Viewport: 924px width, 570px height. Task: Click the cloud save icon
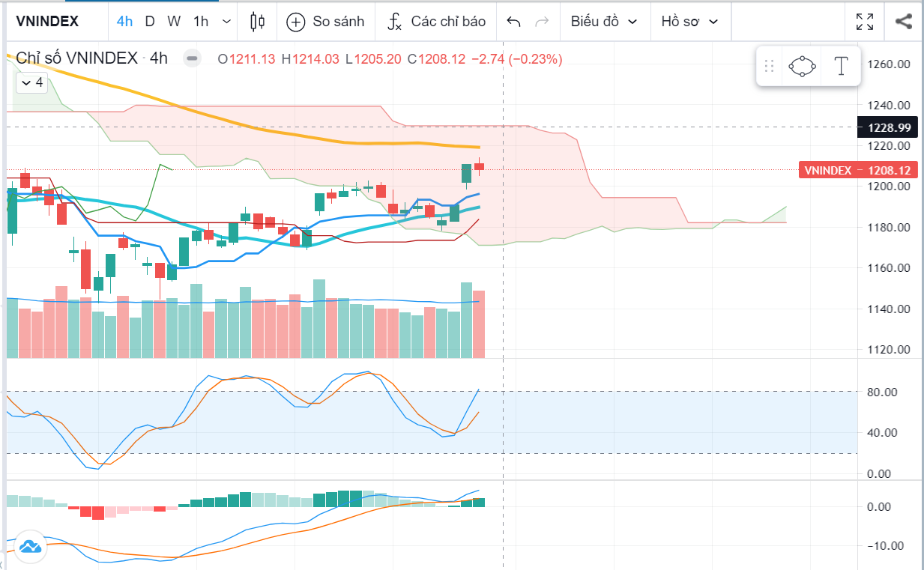coord(30,546)
